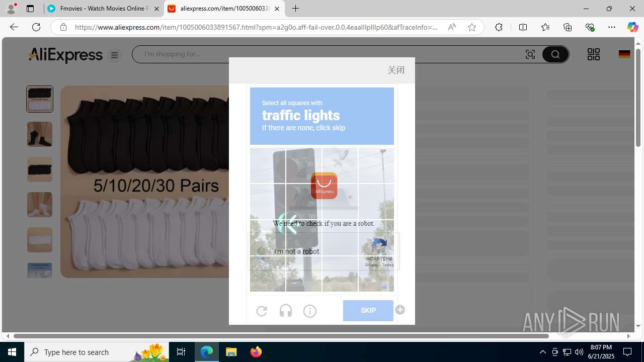Open Favorites list icon
The image size is (644, 362).
point(545,27)
